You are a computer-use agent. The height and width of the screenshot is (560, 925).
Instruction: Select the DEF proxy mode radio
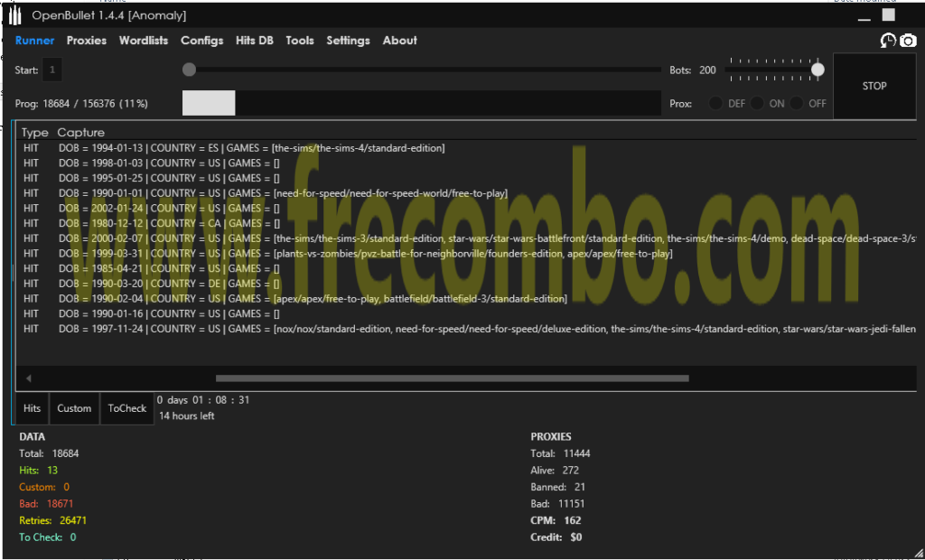715,103
